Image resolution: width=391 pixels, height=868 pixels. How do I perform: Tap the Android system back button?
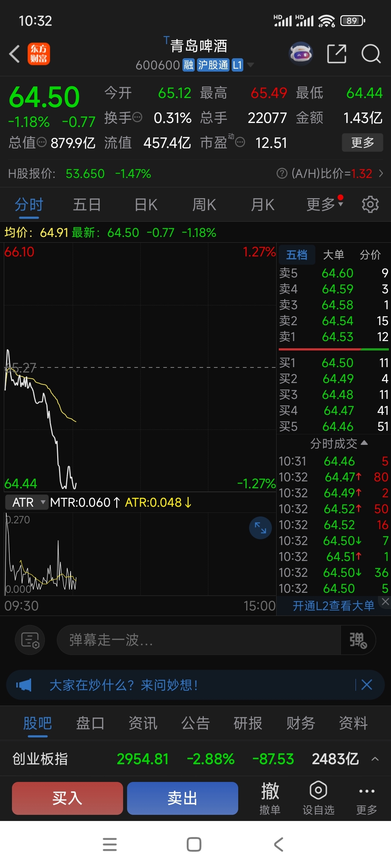tap(278, 844)
